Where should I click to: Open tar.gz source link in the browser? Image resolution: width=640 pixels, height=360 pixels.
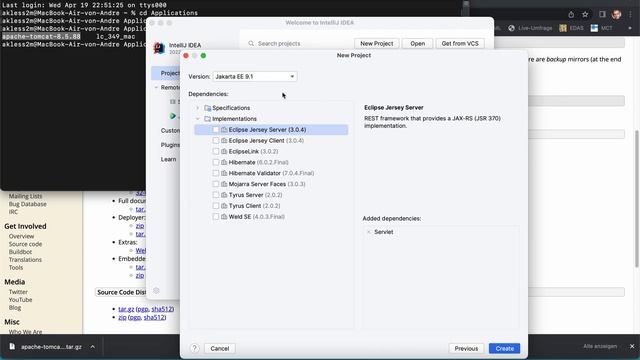pos(126,309)
